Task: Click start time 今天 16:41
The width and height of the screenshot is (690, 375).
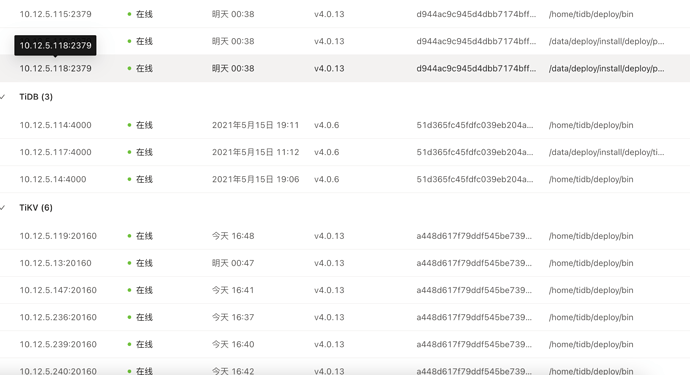Action: pyautogui.click(x=233, y=290)
